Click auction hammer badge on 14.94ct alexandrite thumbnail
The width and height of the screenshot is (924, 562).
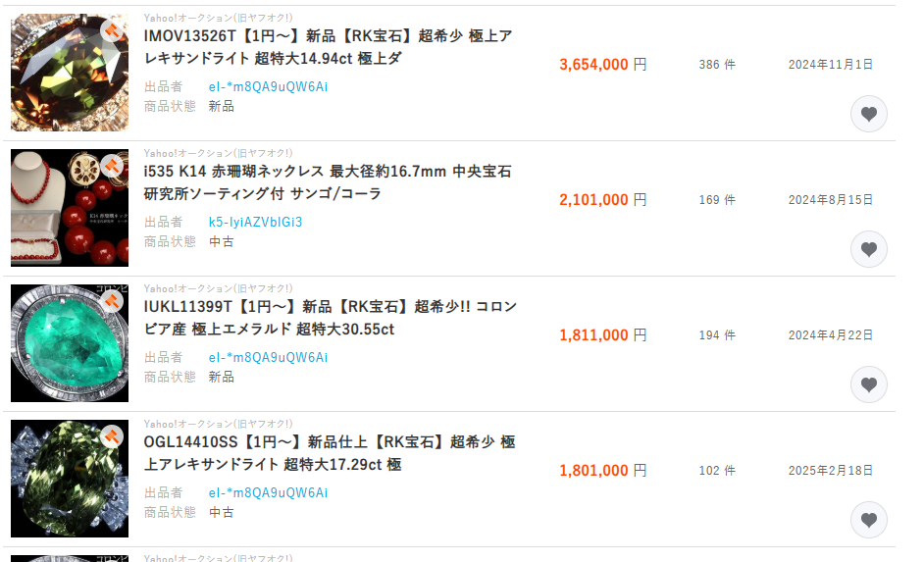tap(112, 30)
